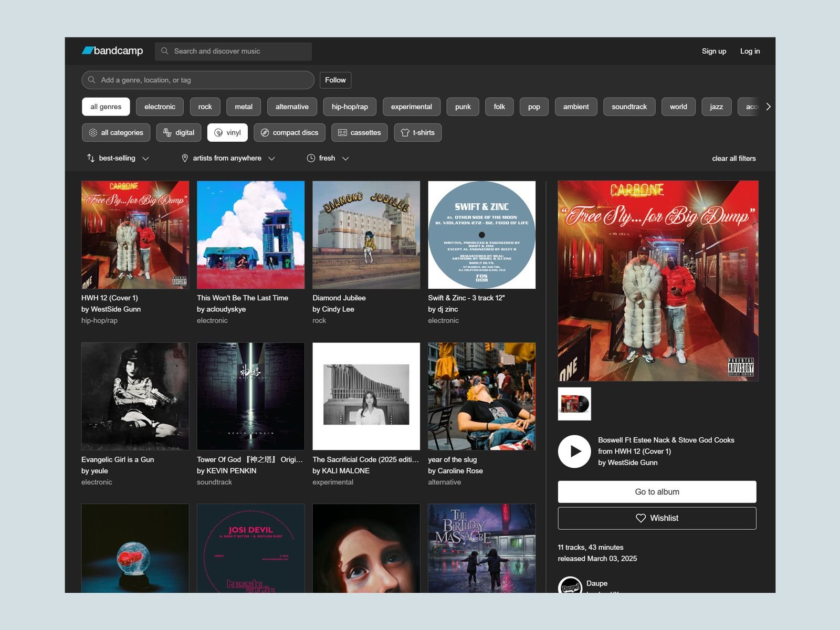Image resolution: width=840 pixels, height=630 pixels.
Task: Click the Bandcamp logo
Action: coord(112,51)
